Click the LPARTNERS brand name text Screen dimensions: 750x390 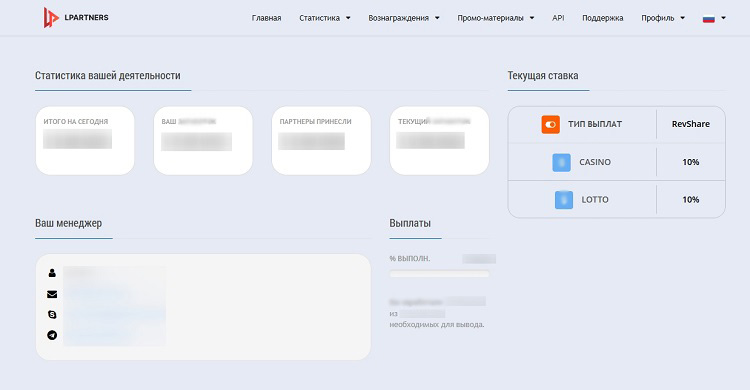87,18
